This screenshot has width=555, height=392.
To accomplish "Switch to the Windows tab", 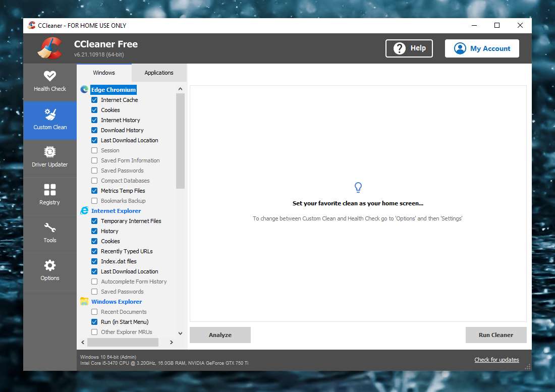I will pos(104,73).
